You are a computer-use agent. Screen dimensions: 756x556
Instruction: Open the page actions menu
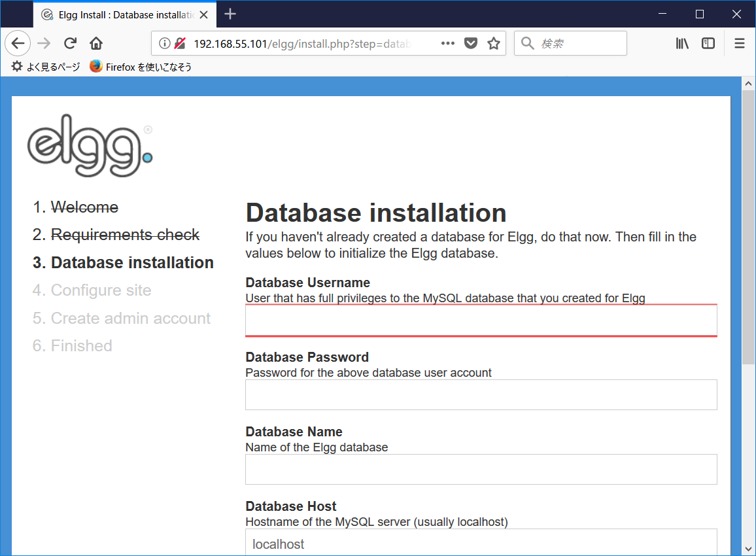(447, 43)
